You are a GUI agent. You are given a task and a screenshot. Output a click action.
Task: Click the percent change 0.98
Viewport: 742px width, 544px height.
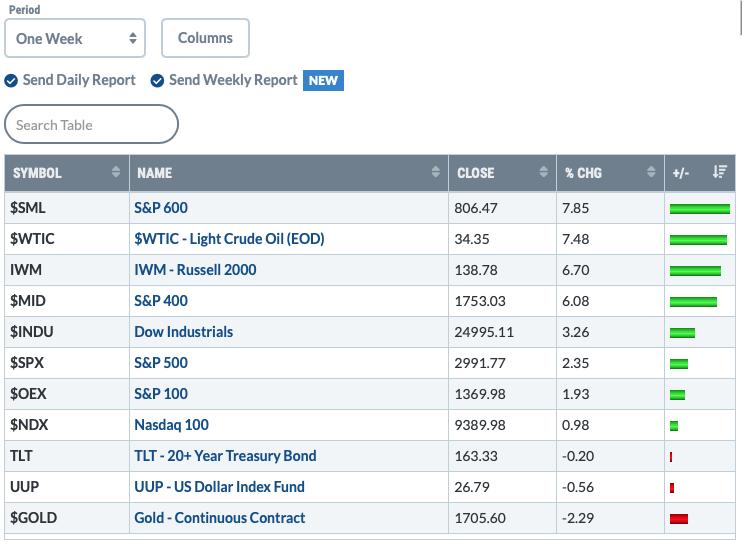tap(575, 425)
